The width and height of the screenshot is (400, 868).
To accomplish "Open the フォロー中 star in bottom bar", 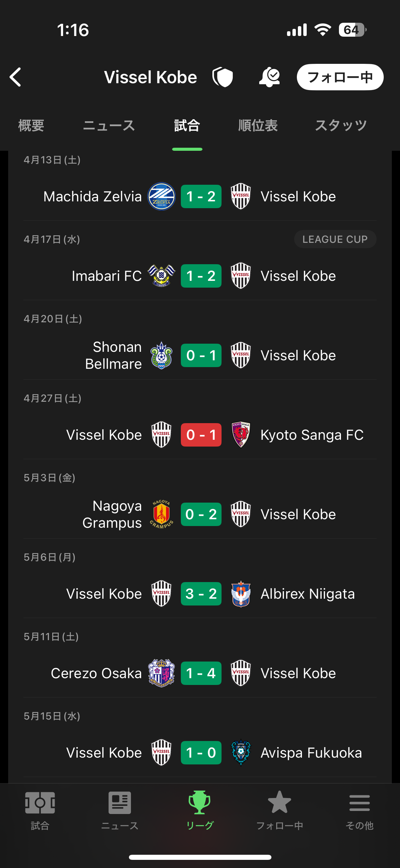I will 280,810.
